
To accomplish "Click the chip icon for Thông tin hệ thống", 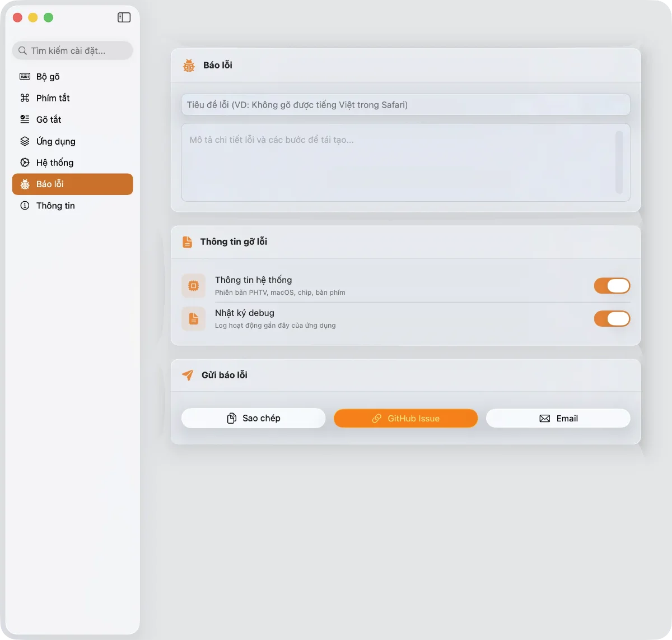I will click(193, 286).
